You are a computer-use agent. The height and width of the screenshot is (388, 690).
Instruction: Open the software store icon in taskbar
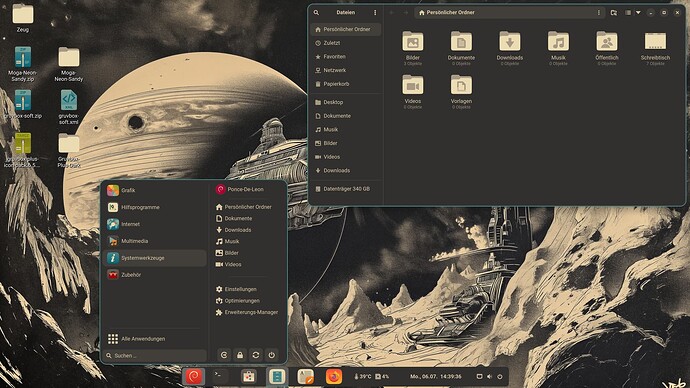click(x=249, y=377)
